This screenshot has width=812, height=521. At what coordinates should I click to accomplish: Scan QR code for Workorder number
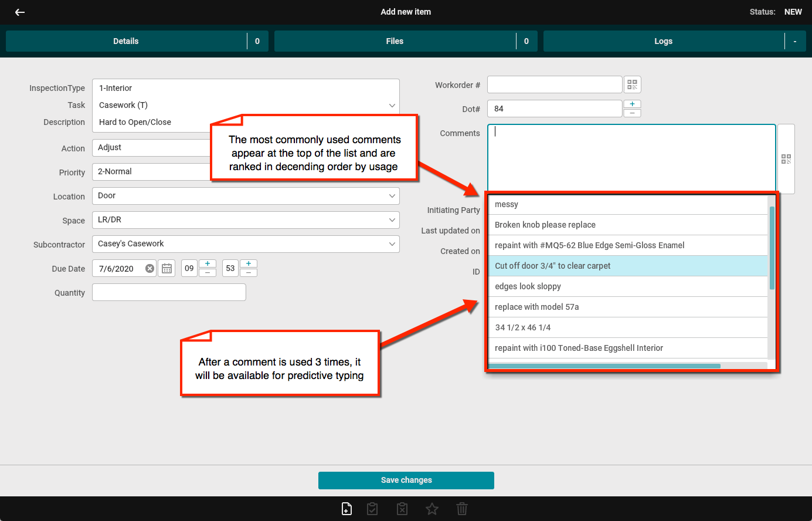pos(632,85)
